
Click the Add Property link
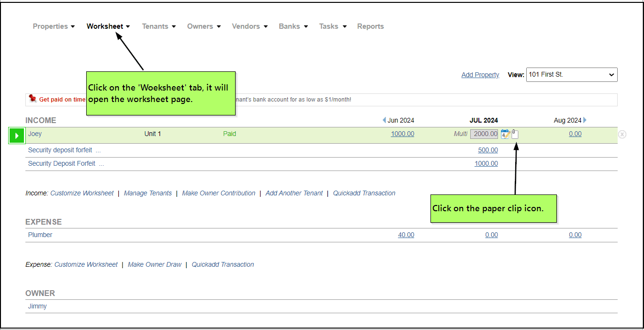click(x=480, y=75)
